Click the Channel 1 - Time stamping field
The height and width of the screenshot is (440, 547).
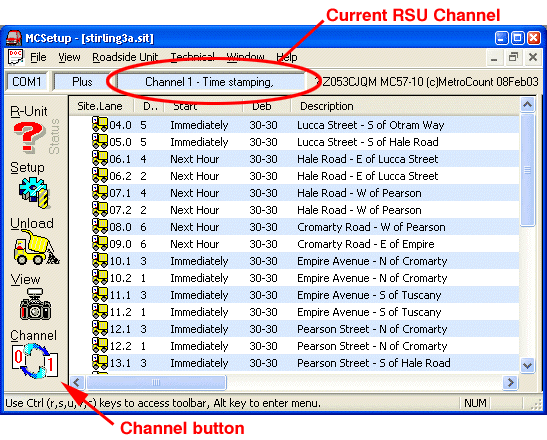coord(211,82)
